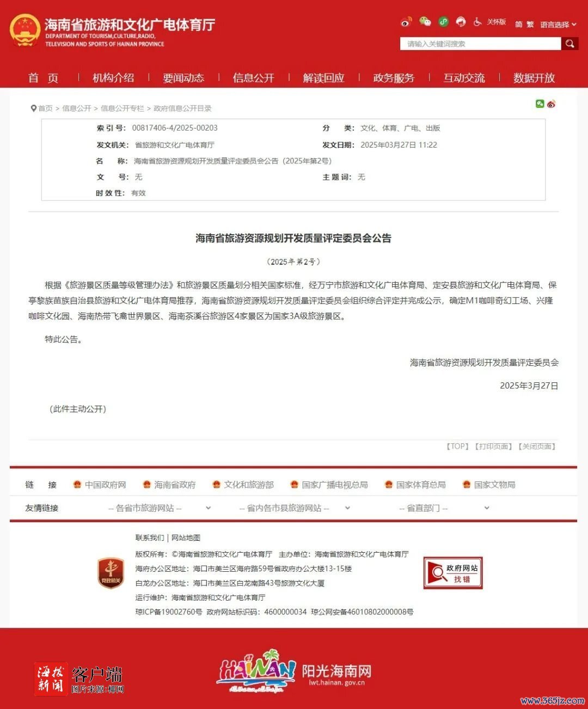Open the 国家文物局 link text
Screen dimensions: 588x709
[494, 485]
